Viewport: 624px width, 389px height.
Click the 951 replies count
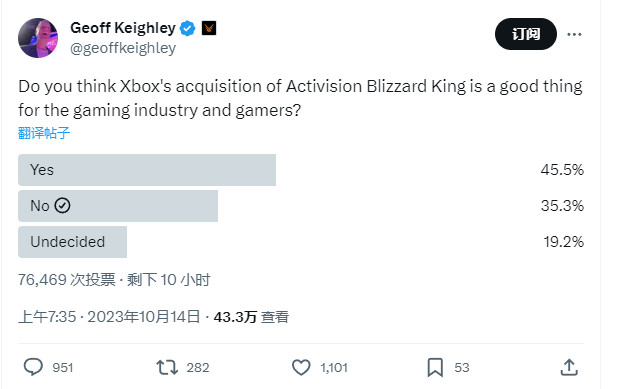coord(63,367)
